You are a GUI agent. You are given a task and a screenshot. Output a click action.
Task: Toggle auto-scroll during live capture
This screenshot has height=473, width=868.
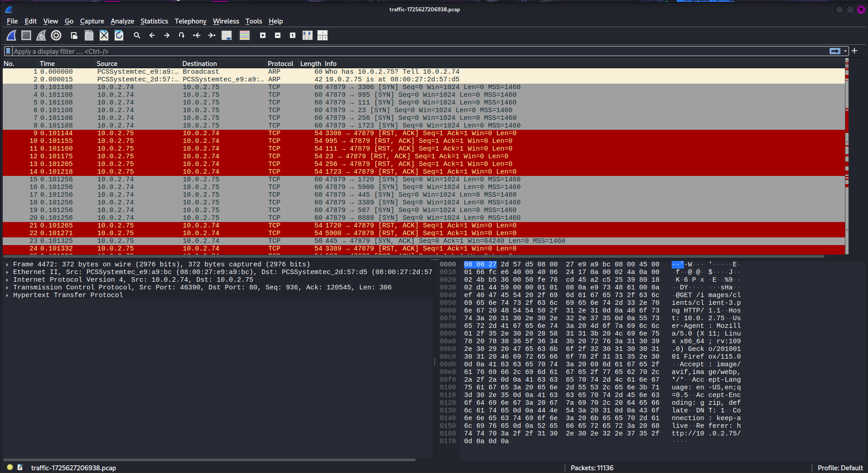point(227,35)
